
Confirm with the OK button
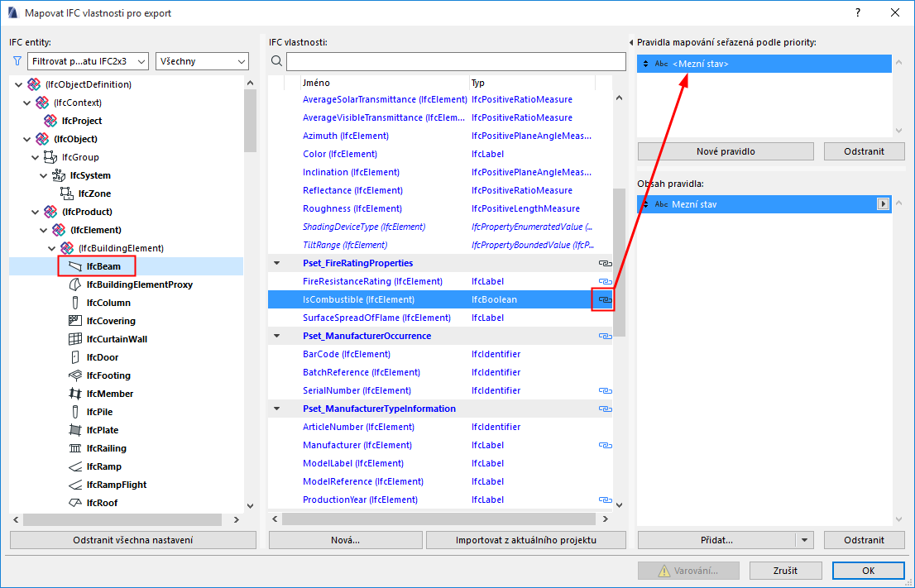coord(869,571)
